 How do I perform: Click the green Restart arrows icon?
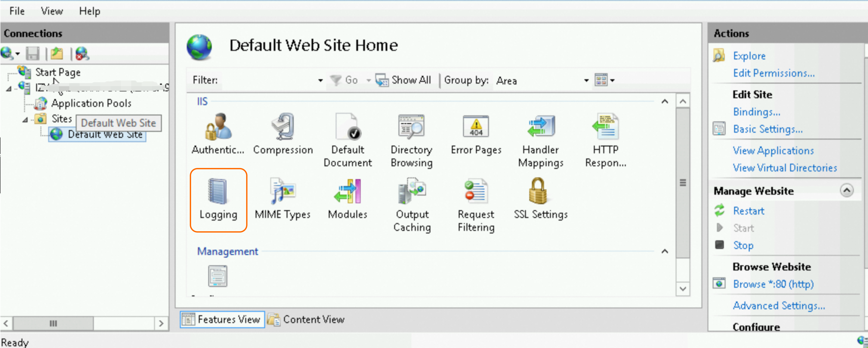pos(719,210)
